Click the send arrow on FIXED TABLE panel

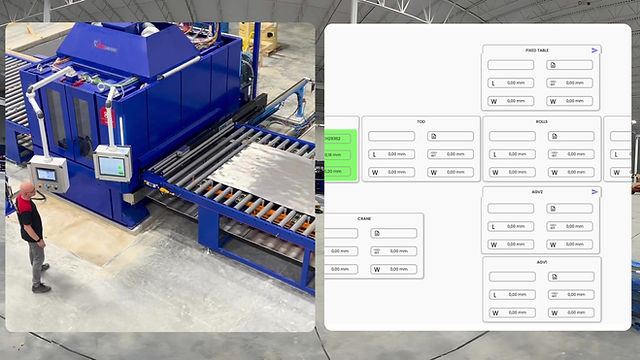point(595,50)
